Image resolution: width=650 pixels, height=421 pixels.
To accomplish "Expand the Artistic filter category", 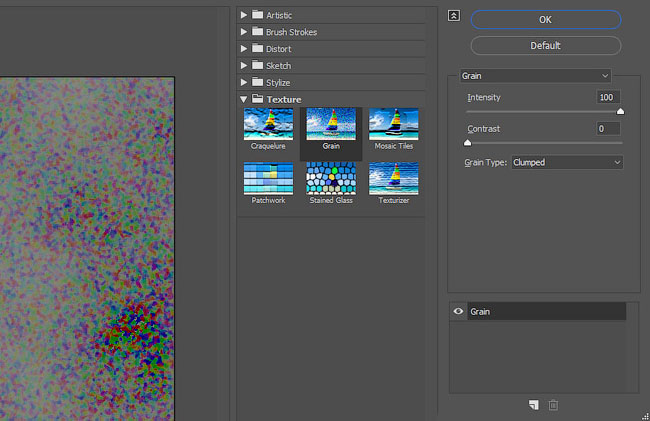I will coord(244,15).
